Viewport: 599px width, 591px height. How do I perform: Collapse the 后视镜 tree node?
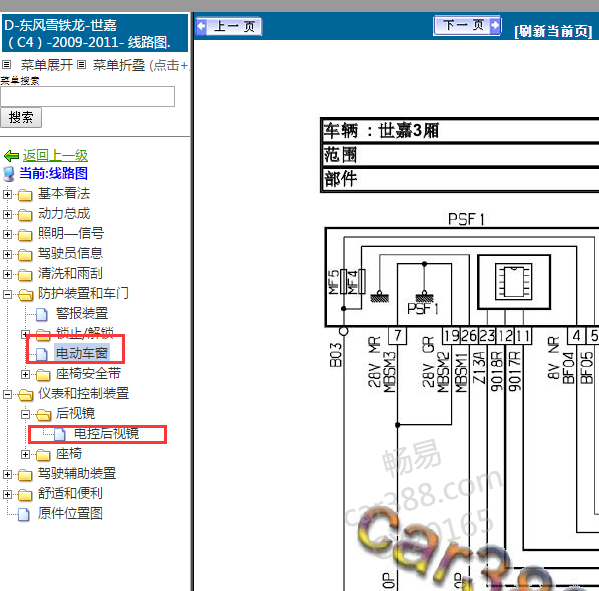[25, 414]
